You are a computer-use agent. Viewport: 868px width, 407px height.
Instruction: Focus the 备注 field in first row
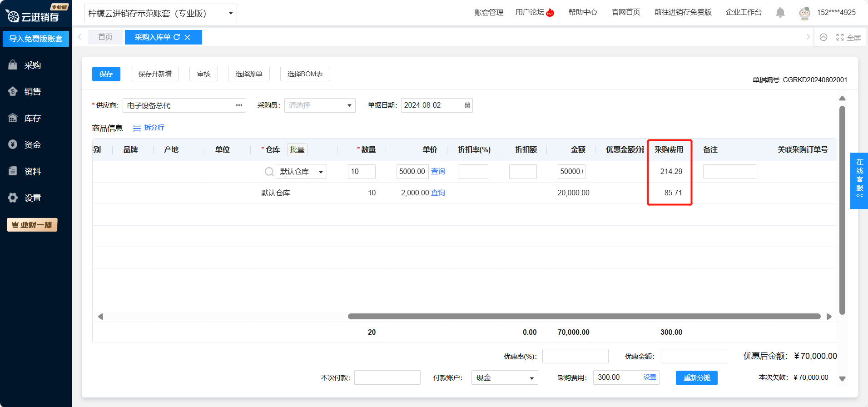tap(729, 171)
